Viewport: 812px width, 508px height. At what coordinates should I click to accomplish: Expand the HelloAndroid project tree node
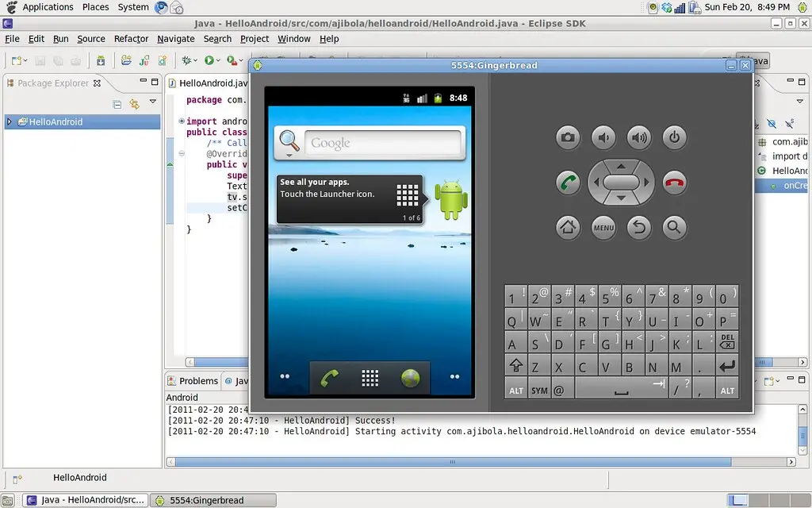pos(9,121)
